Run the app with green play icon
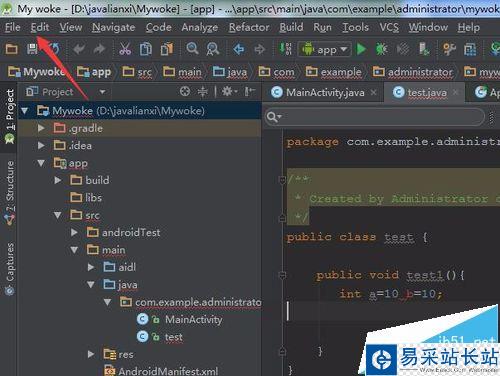Viewport: 500px width, 376px height. point(361,49)
